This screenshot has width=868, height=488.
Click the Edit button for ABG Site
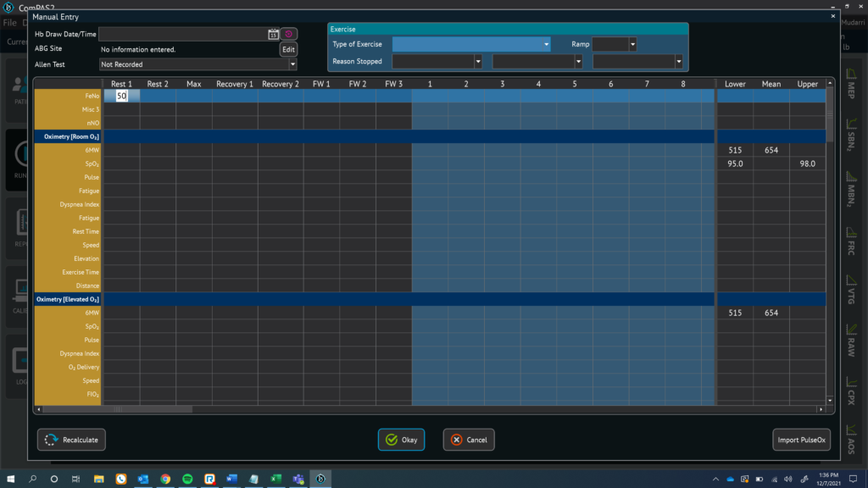(288, 49)
